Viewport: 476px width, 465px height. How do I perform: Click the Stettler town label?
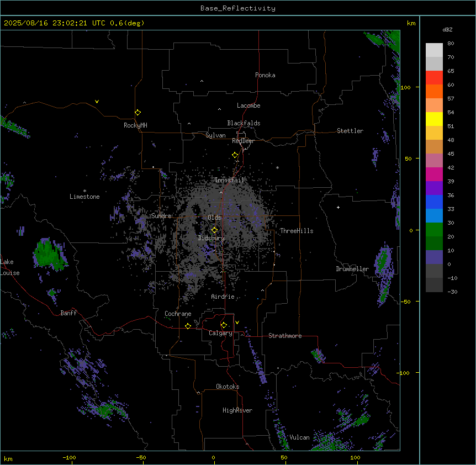pyautogui.click(x=350, y=131)
